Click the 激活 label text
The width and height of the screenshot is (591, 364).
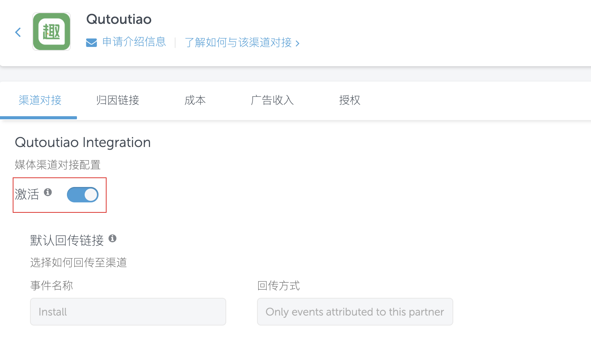27,194
